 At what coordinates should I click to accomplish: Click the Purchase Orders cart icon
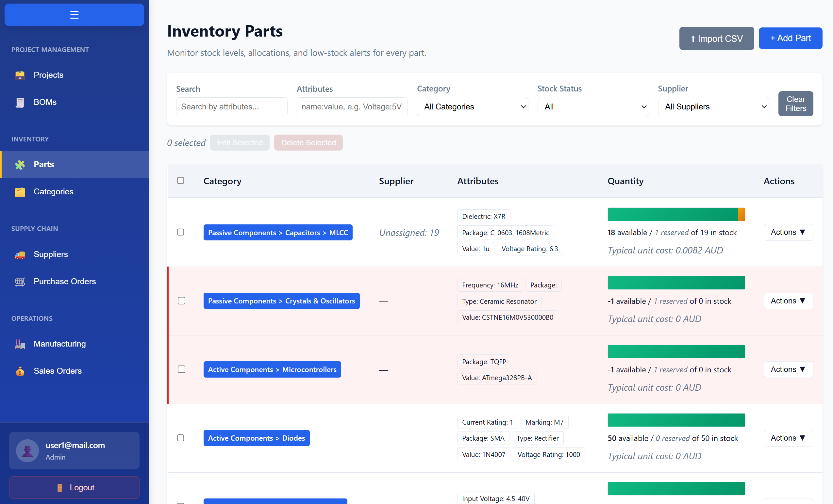[x=20, y=282]
